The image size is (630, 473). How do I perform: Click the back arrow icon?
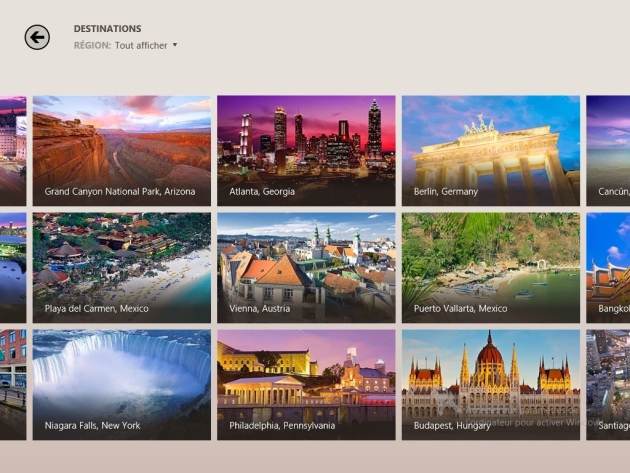[37, 37]
